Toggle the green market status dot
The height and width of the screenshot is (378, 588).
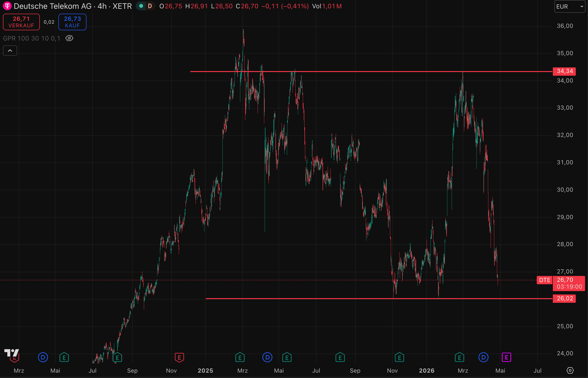[141, 6]
